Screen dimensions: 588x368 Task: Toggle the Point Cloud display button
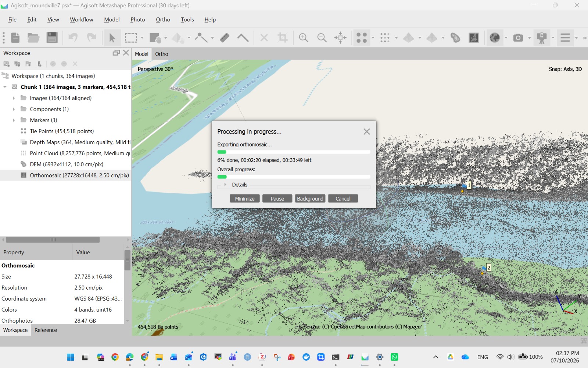(x=385, y=38)
